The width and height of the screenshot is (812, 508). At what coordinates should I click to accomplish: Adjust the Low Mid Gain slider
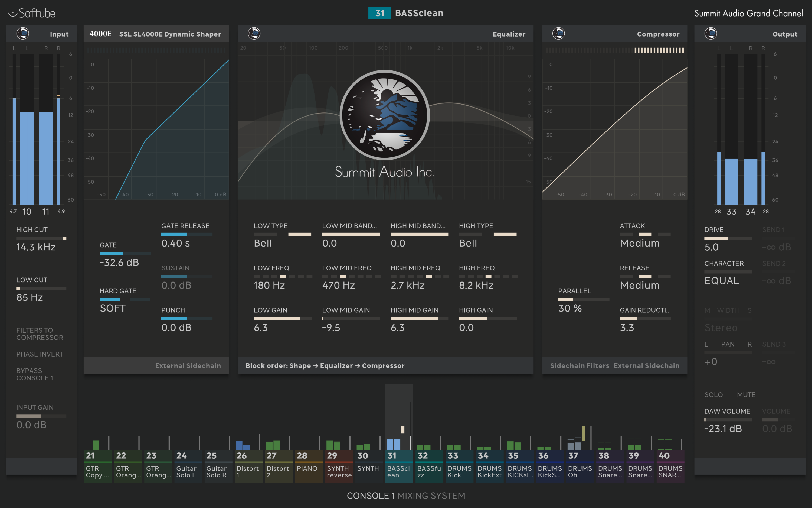pos(351,319)
